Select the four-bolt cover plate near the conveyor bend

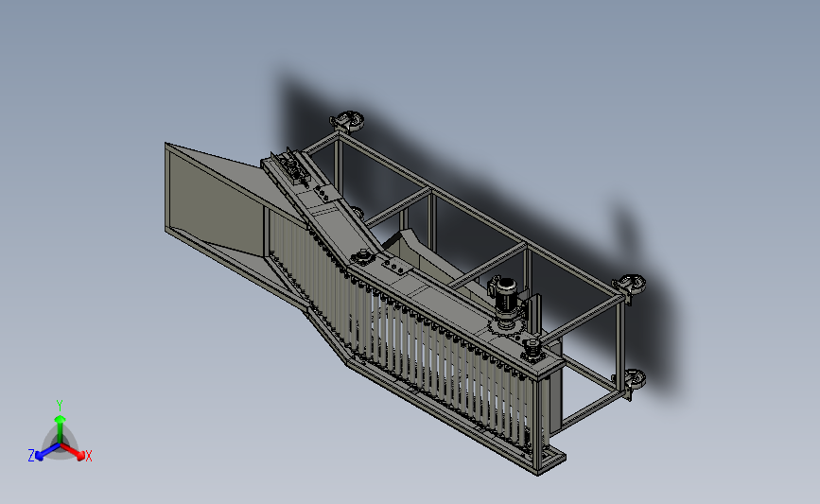point(397,267)
